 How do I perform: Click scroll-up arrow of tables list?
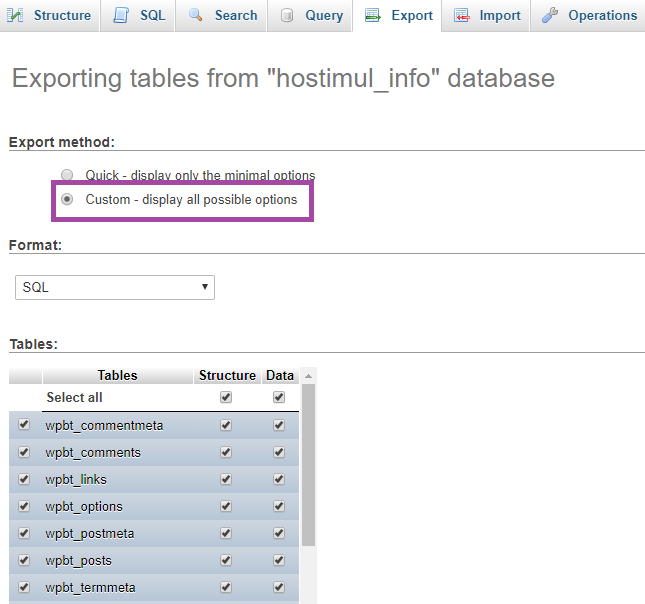point(309,376)
